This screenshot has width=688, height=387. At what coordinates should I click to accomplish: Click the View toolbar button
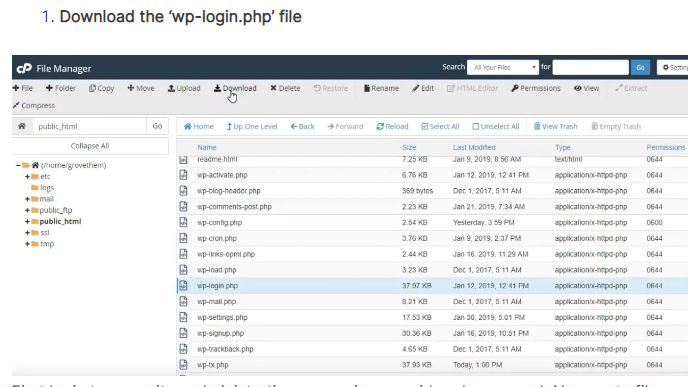[587, 88]
